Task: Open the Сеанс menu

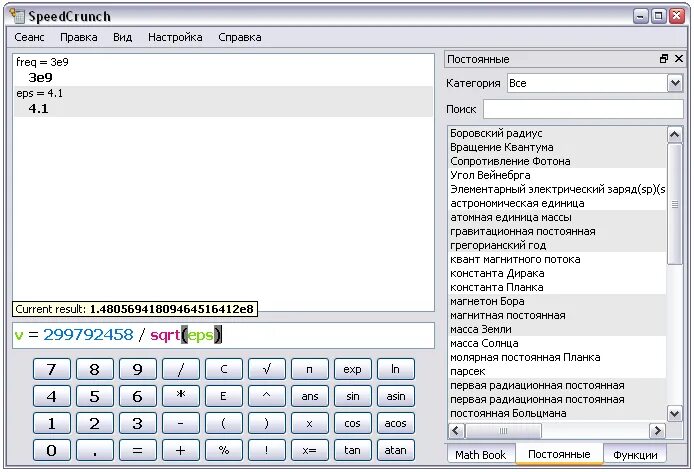Action: [29, 37]
